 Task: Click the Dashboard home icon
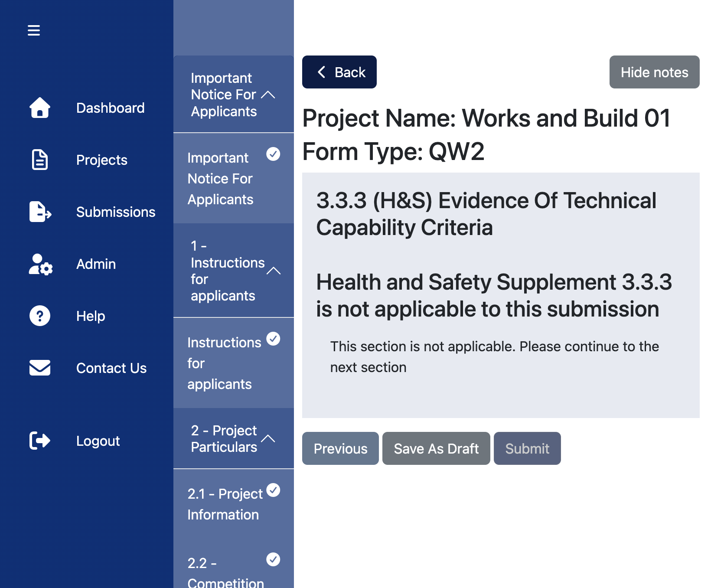40,108
